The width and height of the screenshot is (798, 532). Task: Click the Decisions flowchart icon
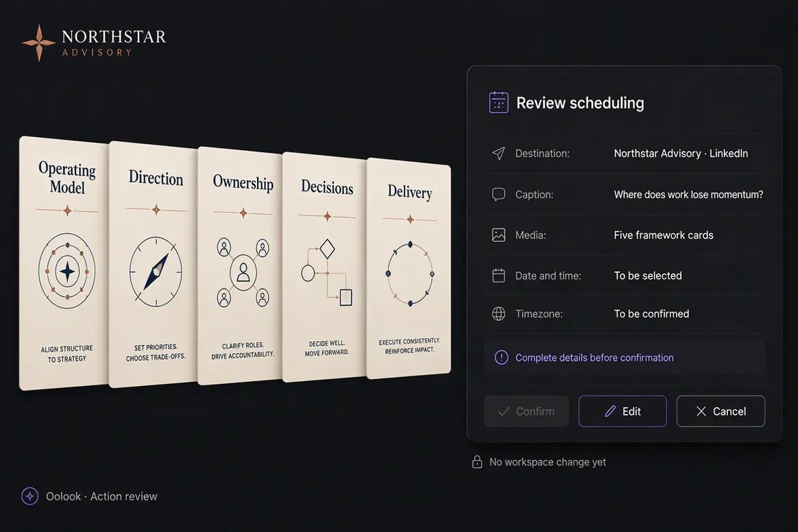pos(327,272)
